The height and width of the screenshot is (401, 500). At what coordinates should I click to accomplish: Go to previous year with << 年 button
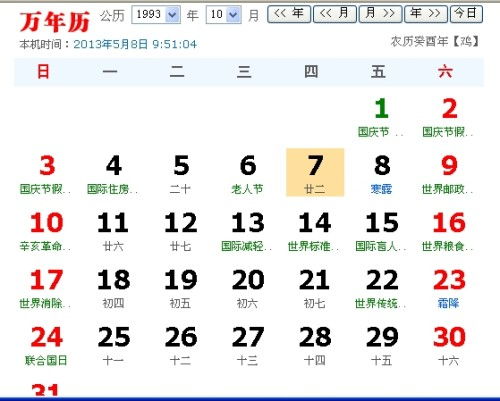click(x=289, y=14)
